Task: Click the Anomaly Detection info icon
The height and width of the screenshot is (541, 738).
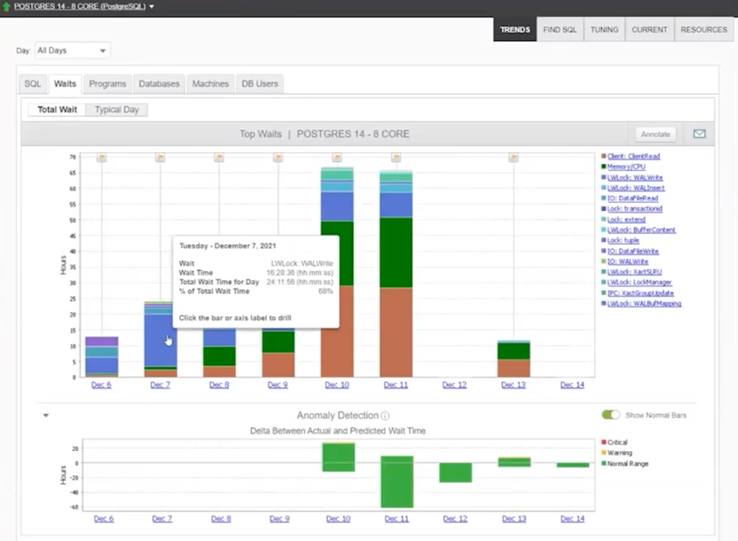Action: point(385,416)
